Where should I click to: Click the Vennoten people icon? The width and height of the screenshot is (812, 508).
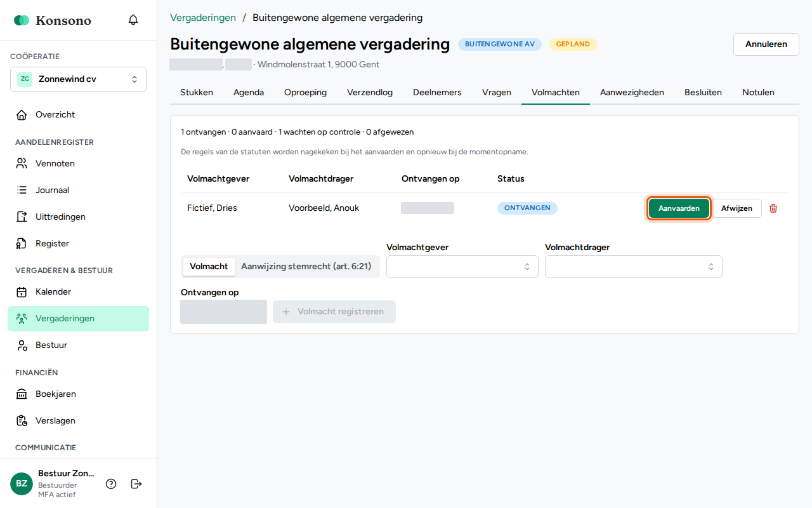22,164
